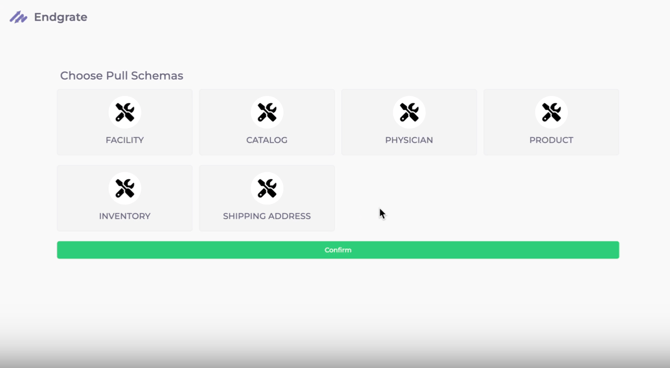The image size is (670, 368).
Task: Select the PHYSICIAN label
Action: [x=409, y=140]
